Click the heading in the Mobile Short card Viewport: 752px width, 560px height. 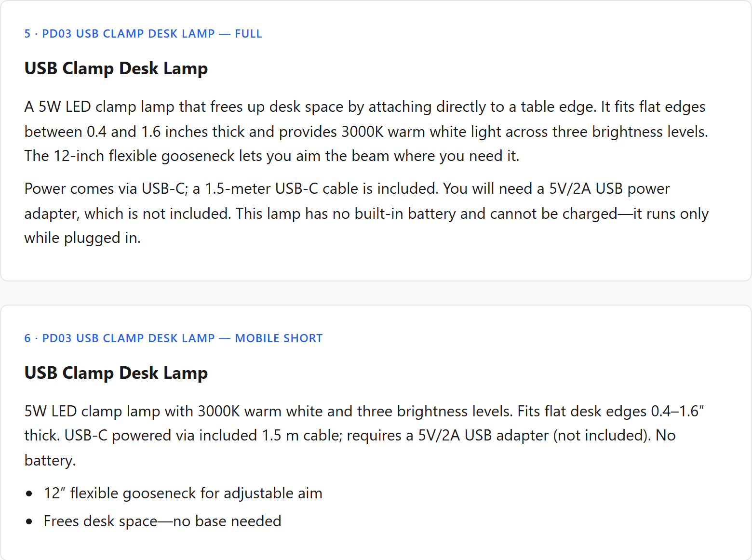tap(116, 373)
